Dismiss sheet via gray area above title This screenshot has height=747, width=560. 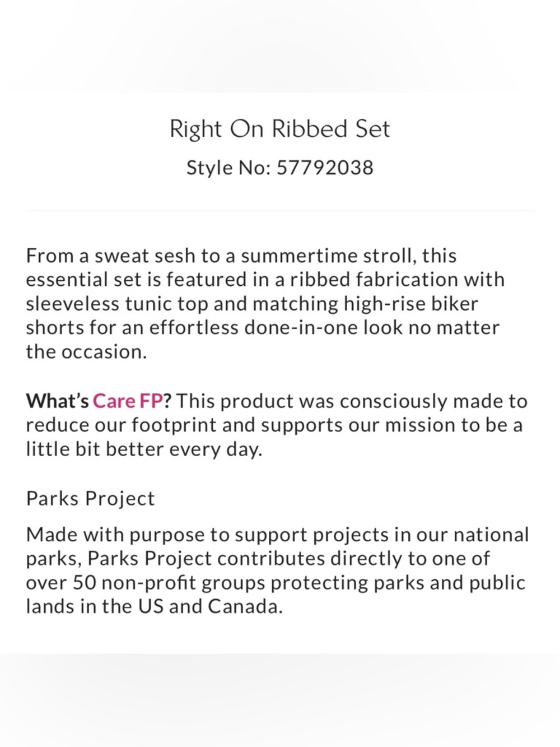click(x=280, y=45)
